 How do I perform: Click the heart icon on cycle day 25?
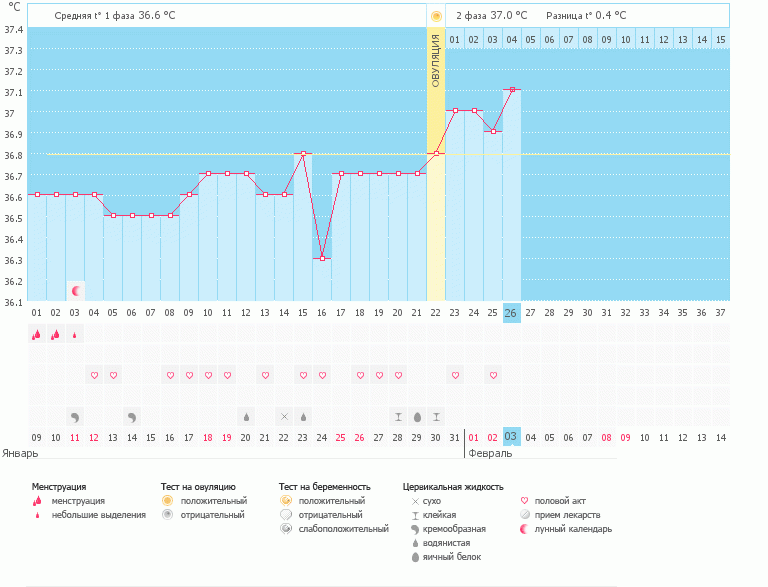493,375
